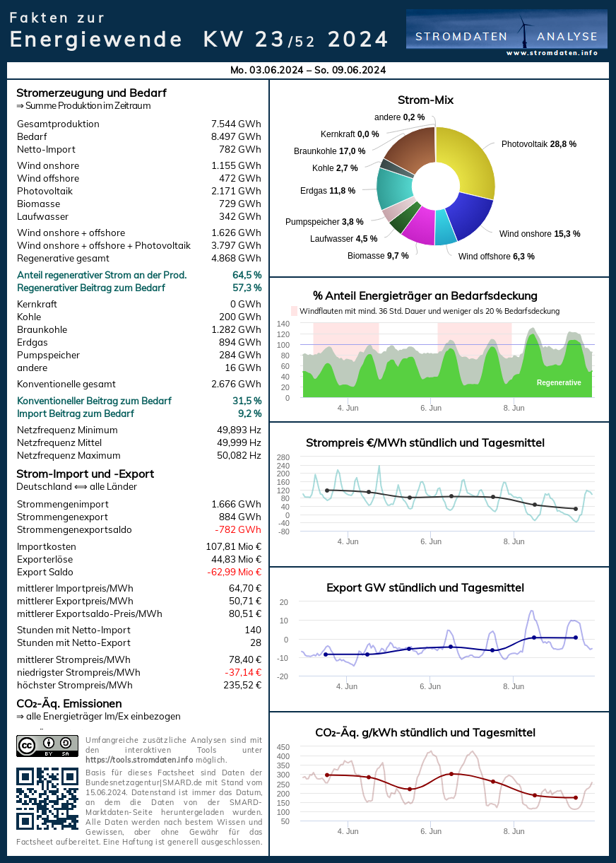Click the QR code image

tap(47, 798)
